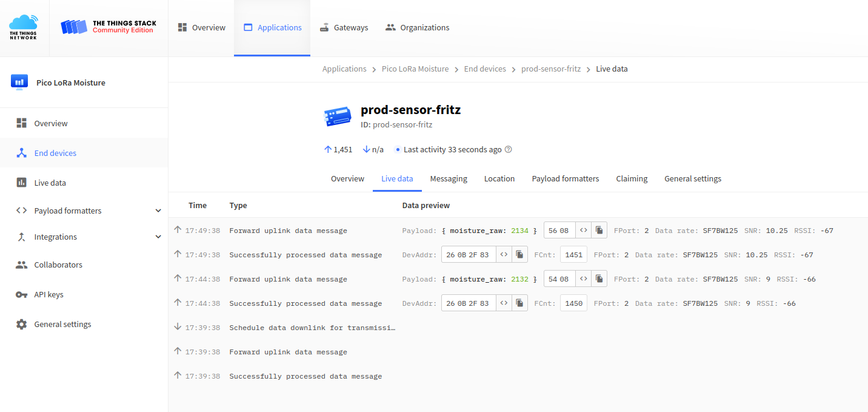Click the prod-sensor-fritz device board icon
Screen dimensions: 868x412
[338, 117]
